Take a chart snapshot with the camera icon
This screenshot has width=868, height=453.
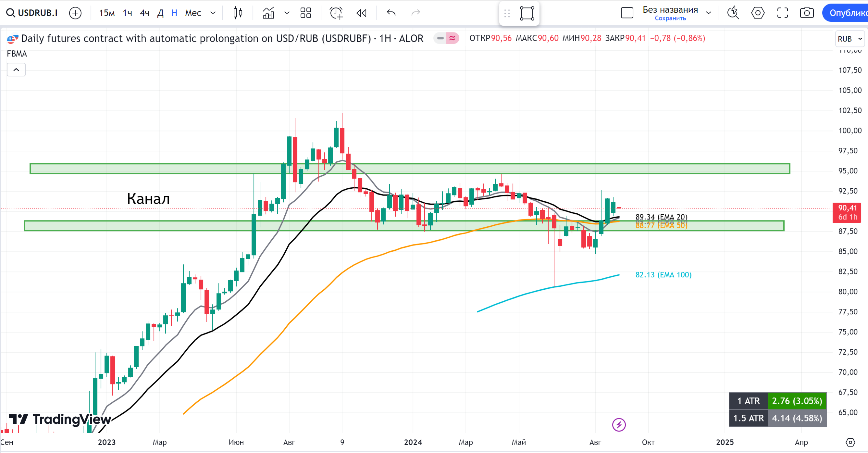pyautogui.click(x=807, y=13)
